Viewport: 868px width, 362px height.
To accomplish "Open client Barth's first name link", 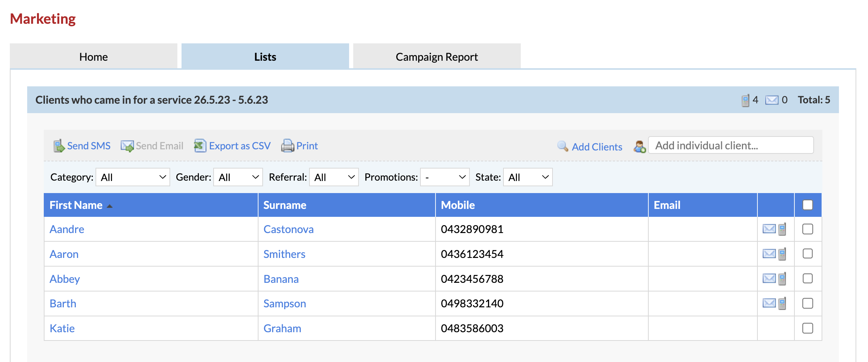I will point(63,304).
